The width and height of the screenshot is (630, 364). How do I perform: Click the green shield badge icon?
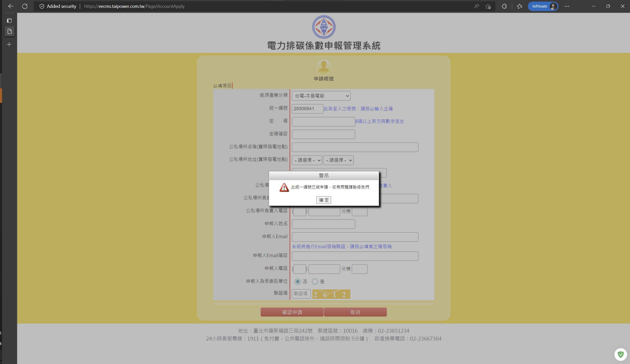tap(621, 355)
